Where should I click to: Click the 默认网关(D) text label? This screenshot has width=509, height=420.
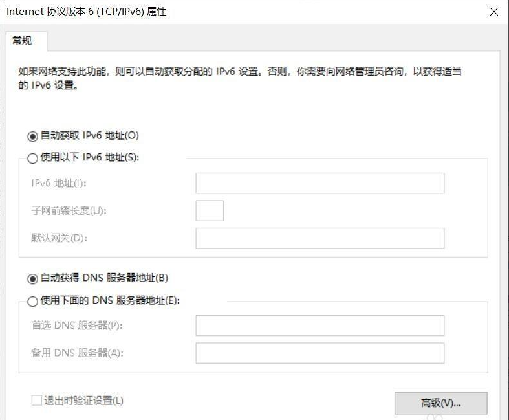click(59, 238)
